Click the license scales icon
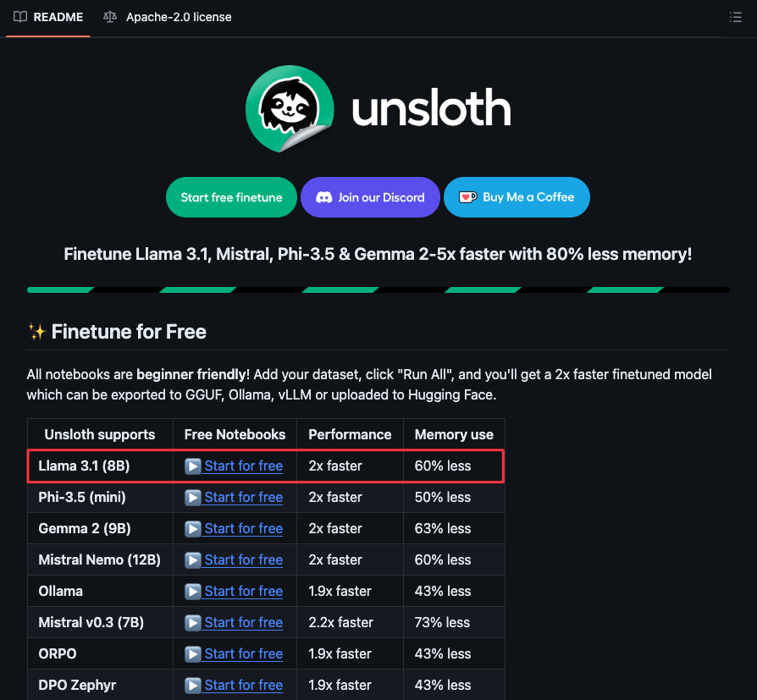Screen dimensions: 757x700 click(110, 17)
